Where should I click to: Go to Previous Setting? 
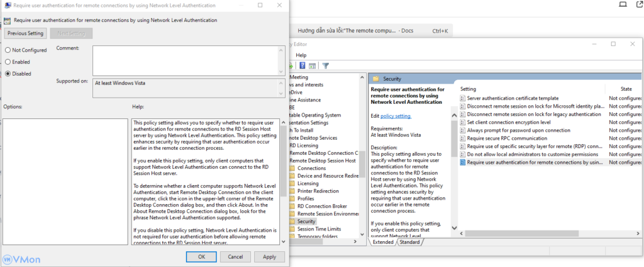26,33
